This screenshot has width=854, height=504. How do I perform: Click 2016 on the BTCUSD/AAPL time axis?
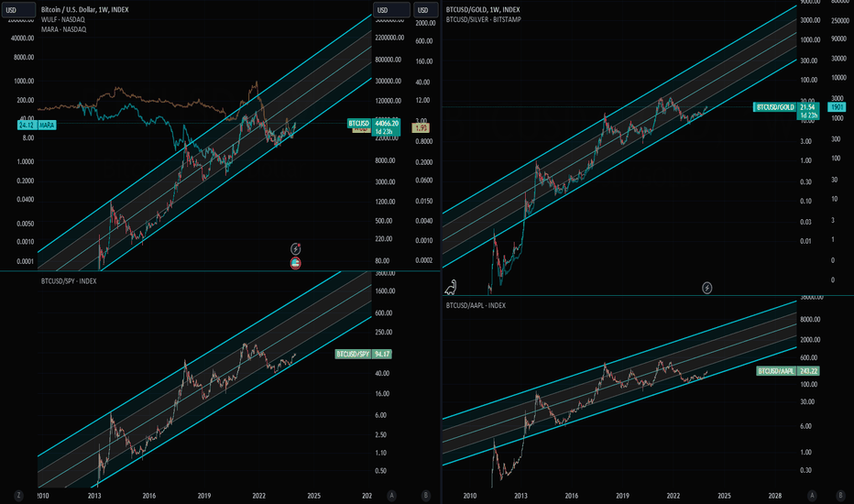(572, 496)
